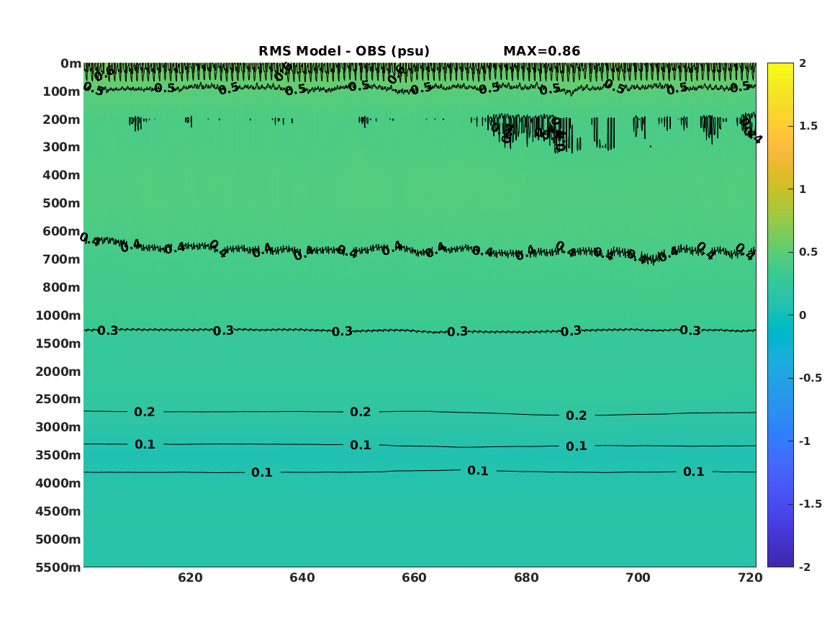Select the colorbar tick label '-1.5'
Viewport: 840px width, 630px height.
(x=810, y=503)
